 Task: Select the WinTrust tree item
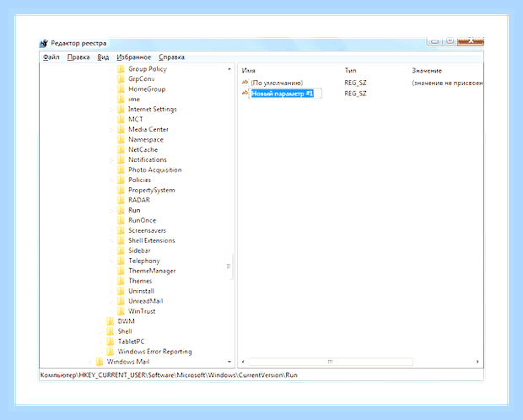(x=142, y=311)
